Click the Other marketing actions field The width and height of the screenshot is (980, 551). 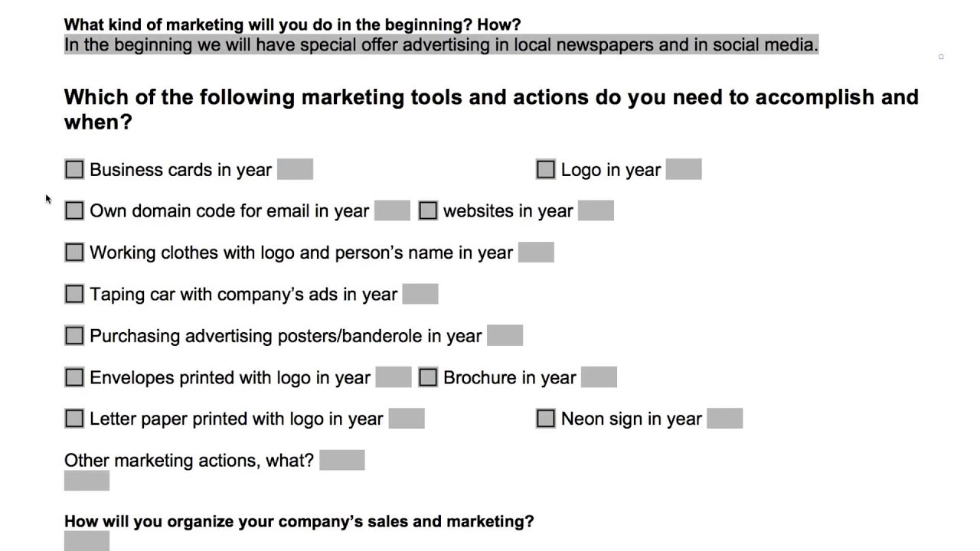[x=341, y=460]
